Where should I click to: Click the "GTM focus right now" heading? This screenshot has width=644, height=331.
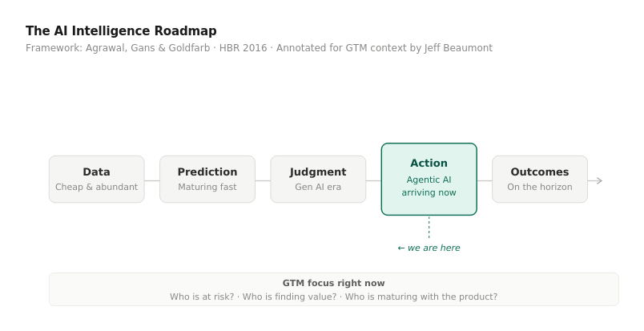pos(333,284)
